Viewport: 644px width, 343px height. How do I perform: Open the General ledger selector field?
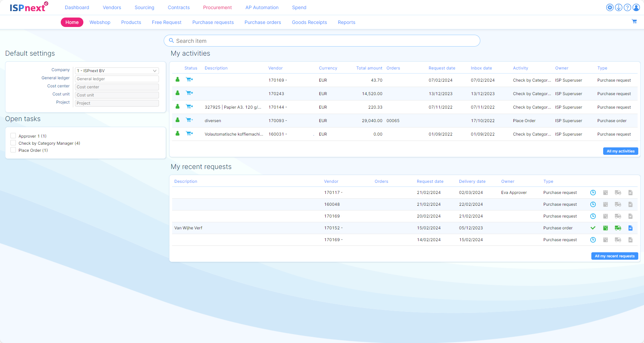pos(117,79)
